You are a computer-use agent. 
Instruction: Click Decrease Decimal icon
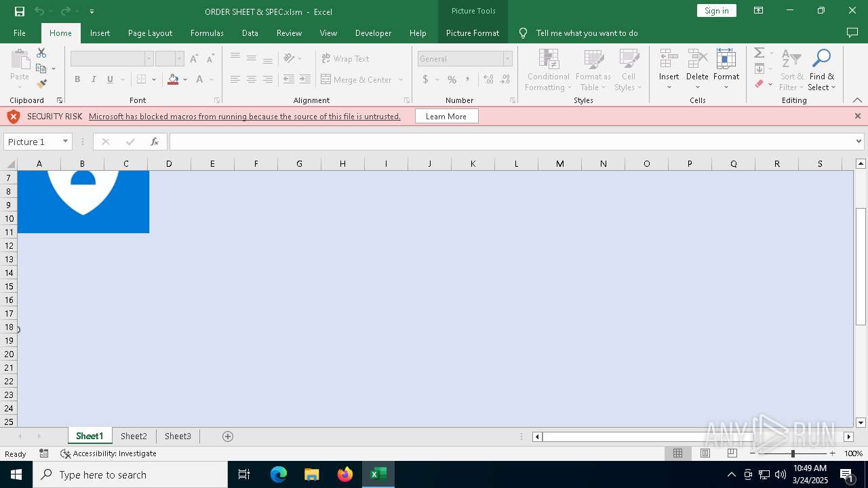pos(505,79)
